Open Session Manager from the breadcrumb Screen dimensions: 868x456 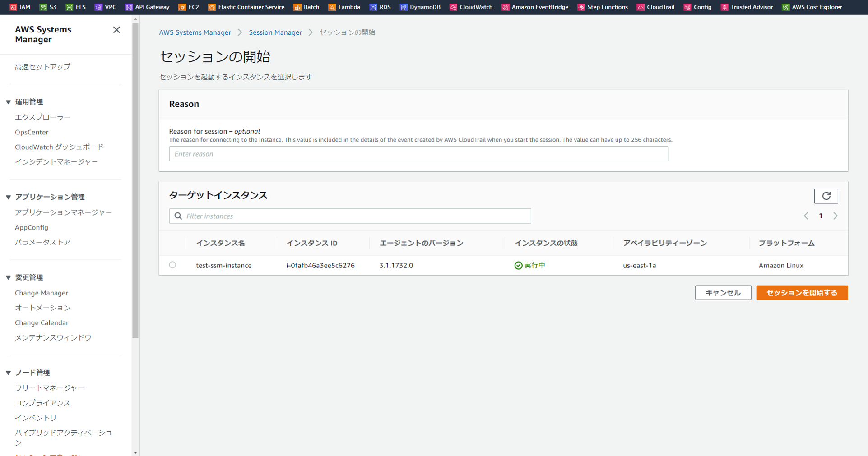coord(275,32)
